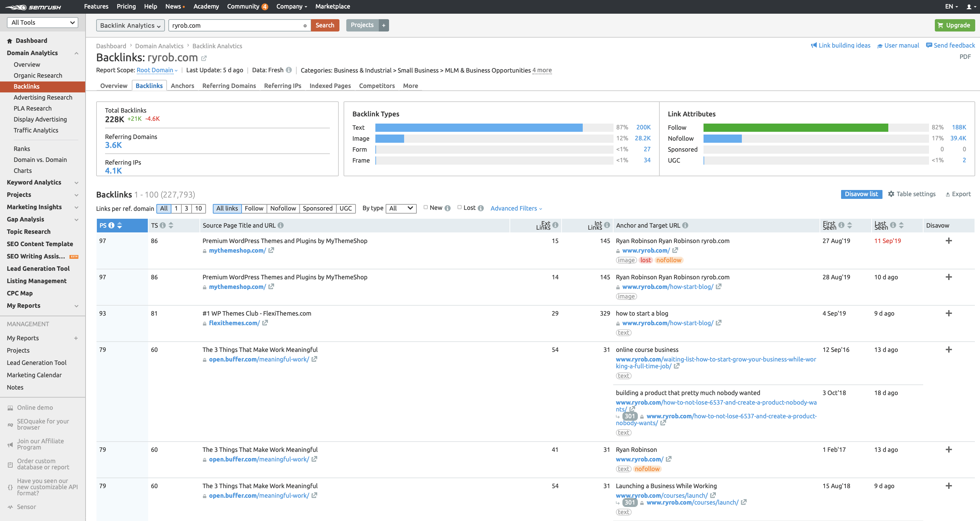Select 1 link per ref. domain
This screenshot has height=521, width=980.
coord(176,208)
